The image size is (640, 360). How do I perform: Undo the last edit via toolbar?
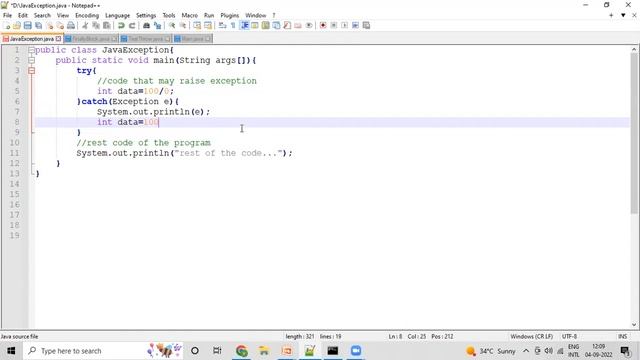click(121, 25)
